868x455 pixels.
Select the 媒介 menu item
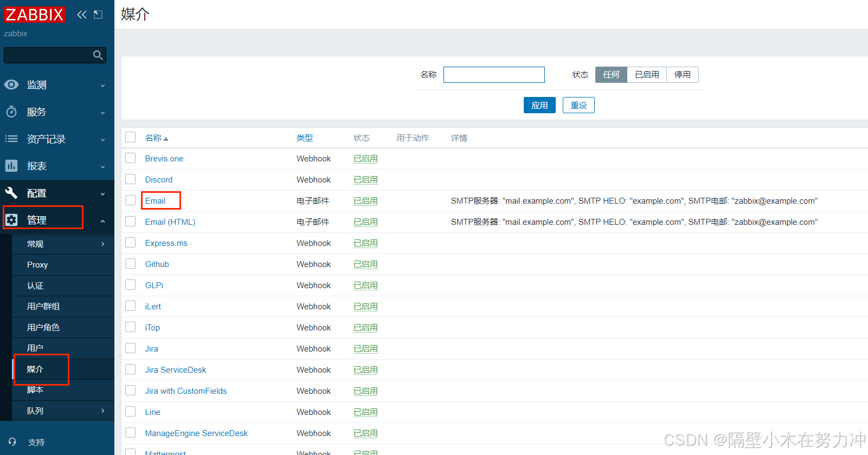(63, 369)
